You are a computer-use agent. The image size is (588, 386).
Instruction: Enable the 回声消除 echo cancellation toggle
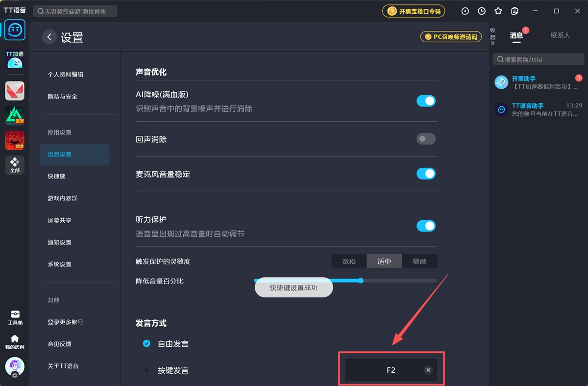coord(426,139)
